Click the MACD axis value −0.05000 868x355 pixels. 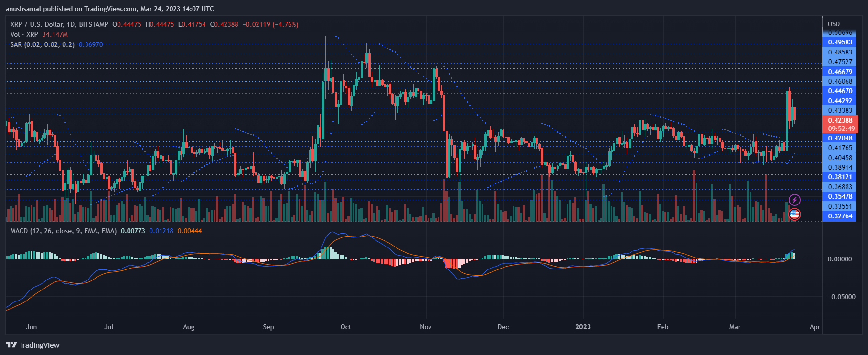tap(841, 297)
